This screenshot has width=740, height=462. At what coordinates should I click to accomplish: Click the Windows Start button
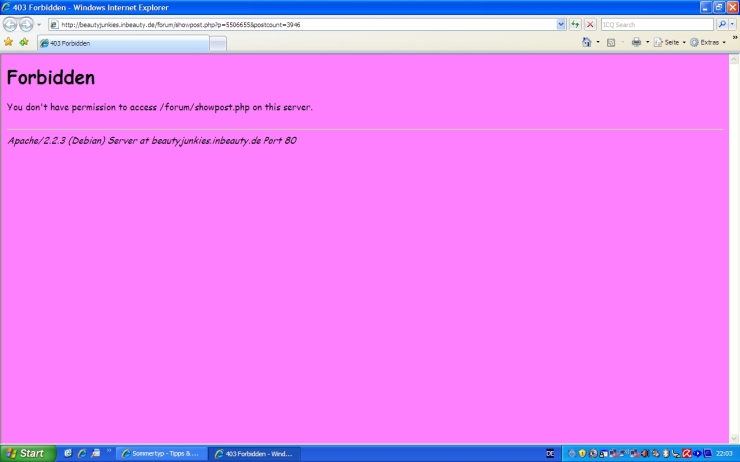point(26,453)
